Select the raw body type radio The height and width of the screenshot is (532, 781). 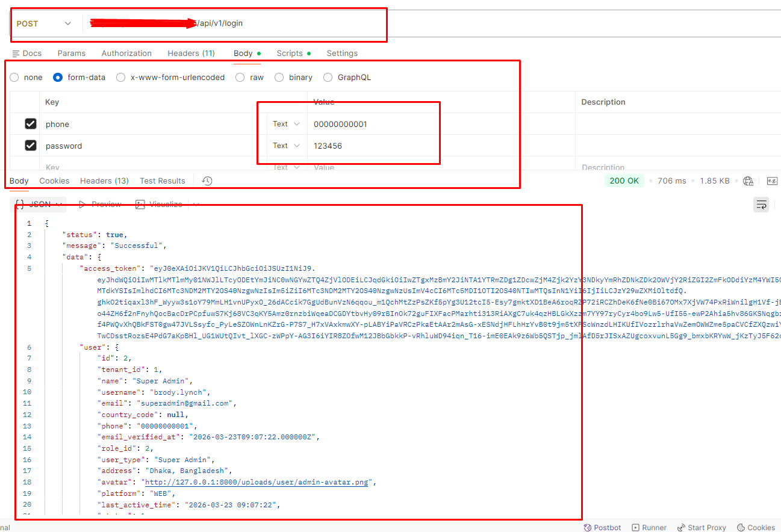coord(240,77)
